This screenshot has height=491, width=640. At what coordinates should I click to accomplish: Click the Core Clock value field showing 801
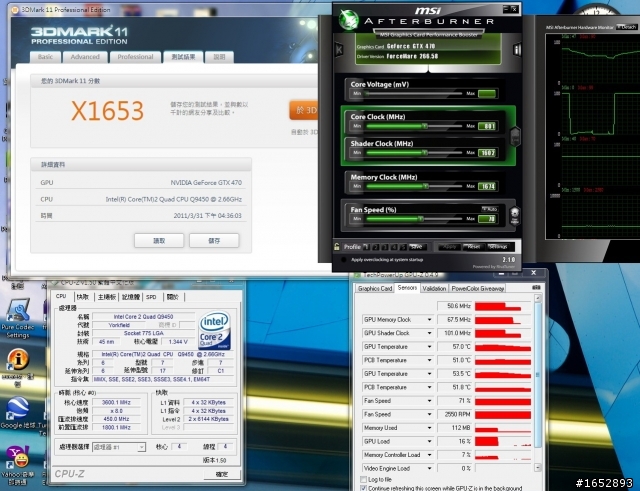tap(487, 126)
